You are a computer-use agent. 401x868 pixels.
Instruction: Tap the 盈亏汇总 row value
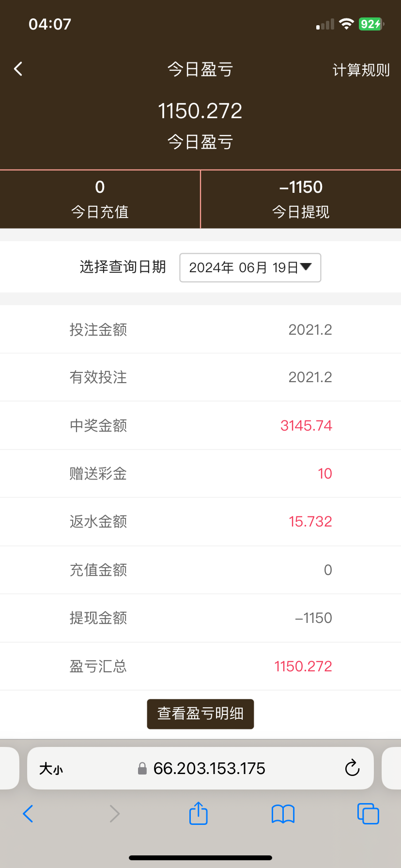coord(303,666)
